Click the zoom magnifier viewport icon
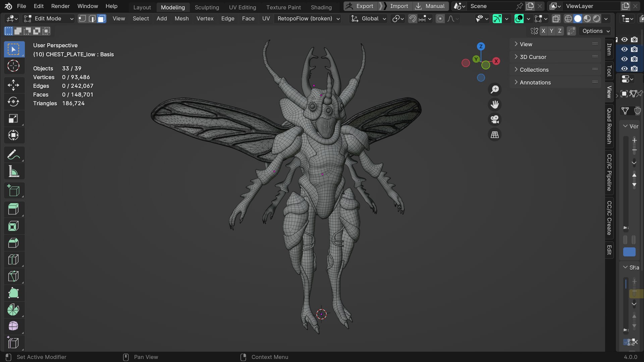 click(x=495, y=89)
